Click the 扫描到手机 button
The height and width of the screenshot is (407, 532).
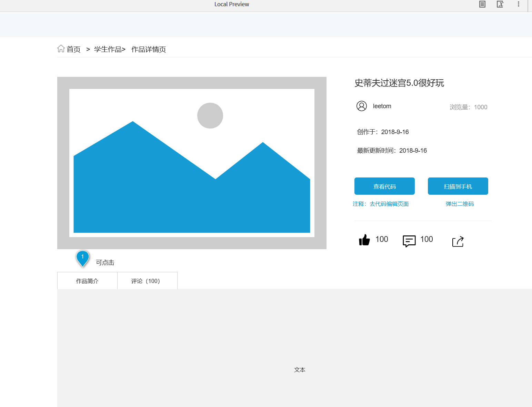pyautogui.click(x=458, y=186)
